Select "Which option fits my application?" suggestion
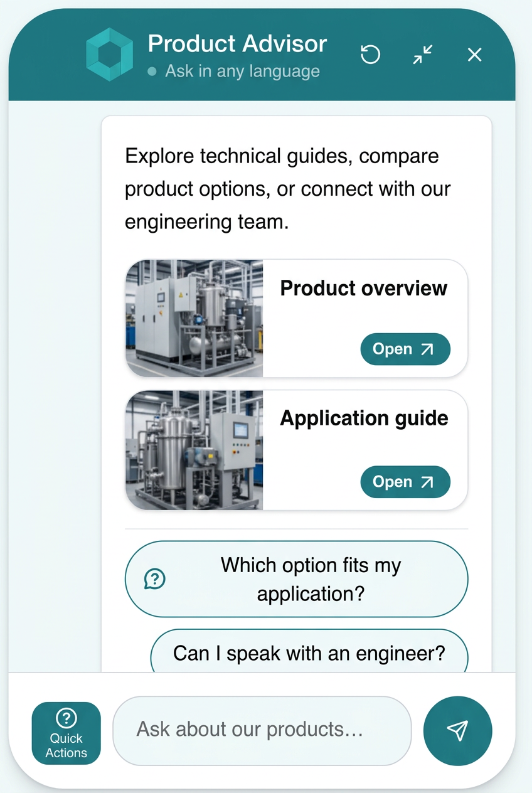Viewport: 532px width, 793px height. pos(297,579)
